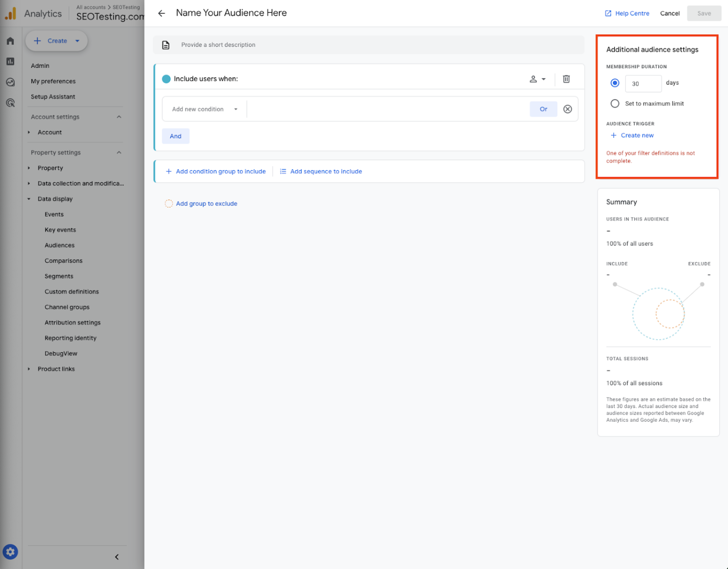Click Add condition group to include
The height and width of the screenshot is (569, 728).
pos(216,172)
